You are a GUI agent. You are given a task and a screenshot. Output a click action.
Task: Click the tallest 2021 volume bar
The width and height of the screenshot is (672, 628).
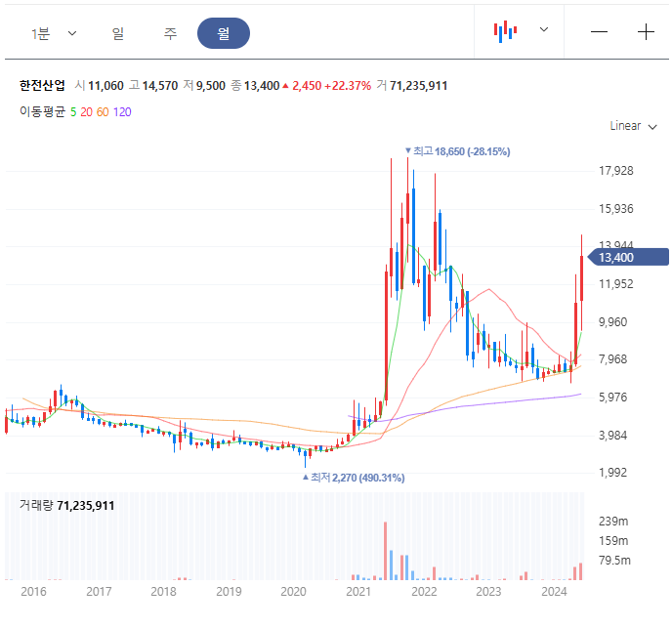pos(385,551)
